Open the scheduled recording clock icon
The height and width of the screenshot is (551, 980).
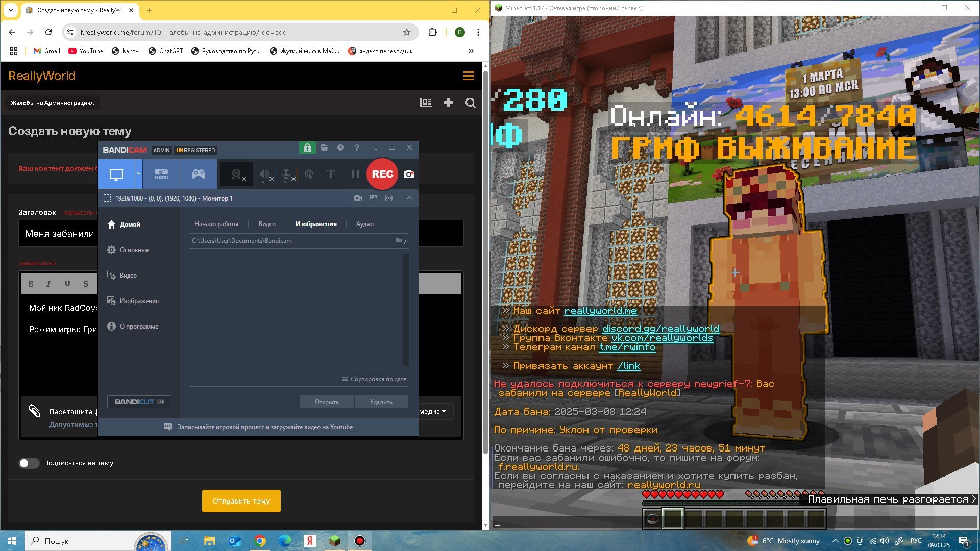click(x=340, y=147)
